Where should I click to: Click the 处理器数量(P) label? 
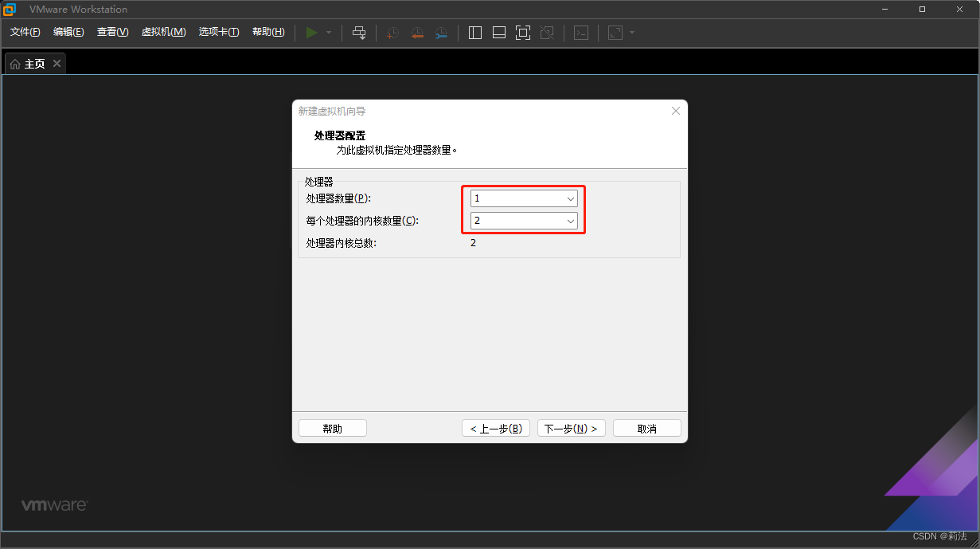[x=338, y=198]
